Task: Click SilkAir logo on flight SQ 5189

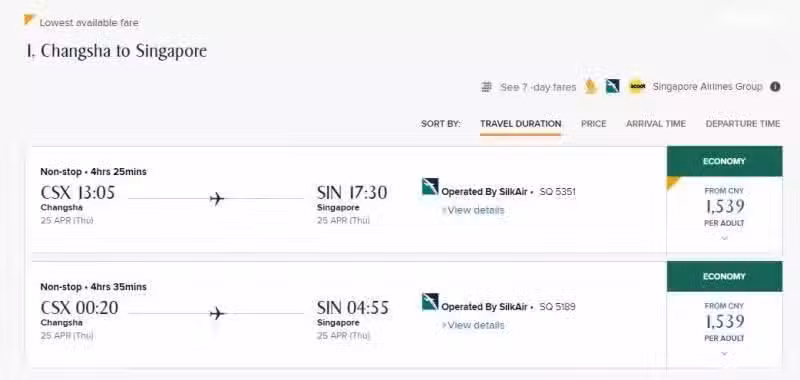Action: click(x=430, y=302)
